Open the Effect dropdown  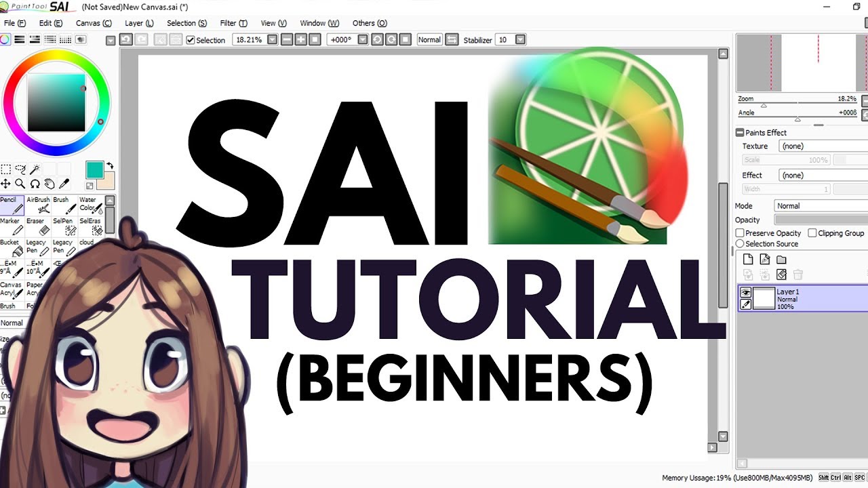[823, 176]
